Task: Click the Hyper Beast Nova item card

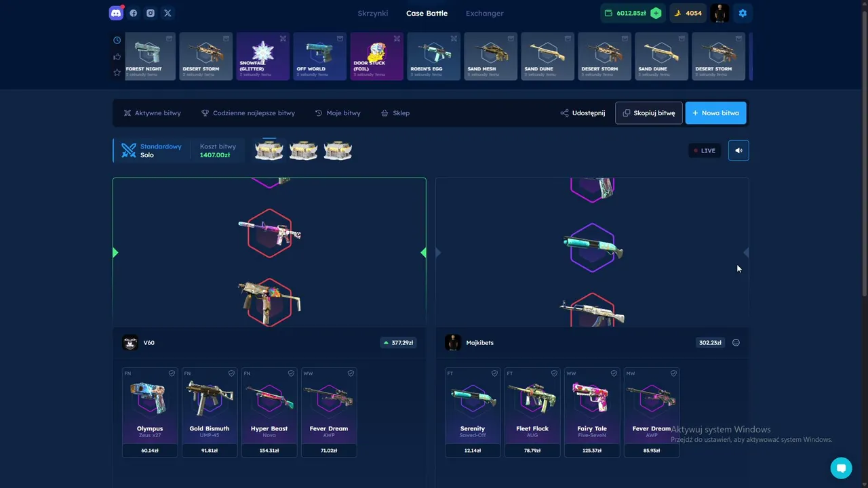Action: (x=269, y=412)
